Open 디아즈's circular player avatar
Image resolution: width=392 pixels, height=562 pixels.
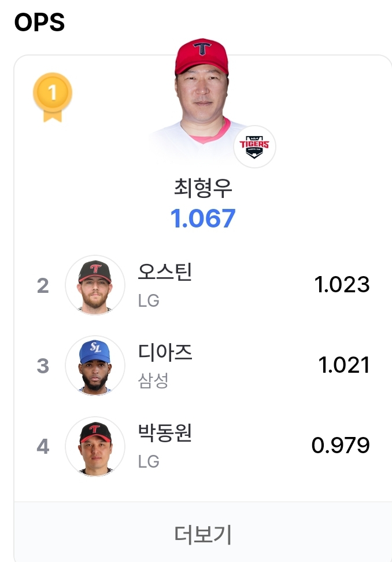(x=95, y=366)
